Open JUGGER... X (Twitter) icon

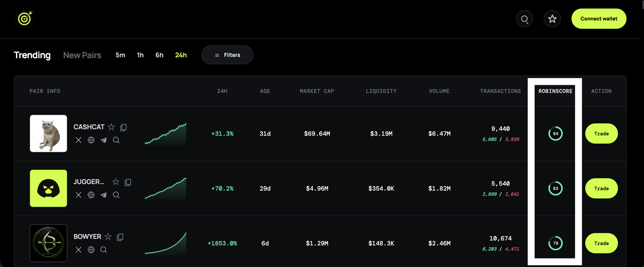(79, 195)
